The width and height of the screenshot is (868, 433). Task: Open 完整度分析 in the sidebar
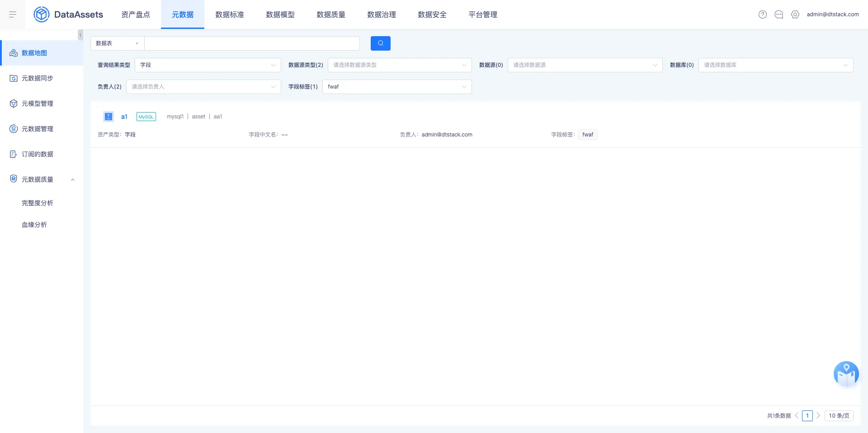point(38,203)
